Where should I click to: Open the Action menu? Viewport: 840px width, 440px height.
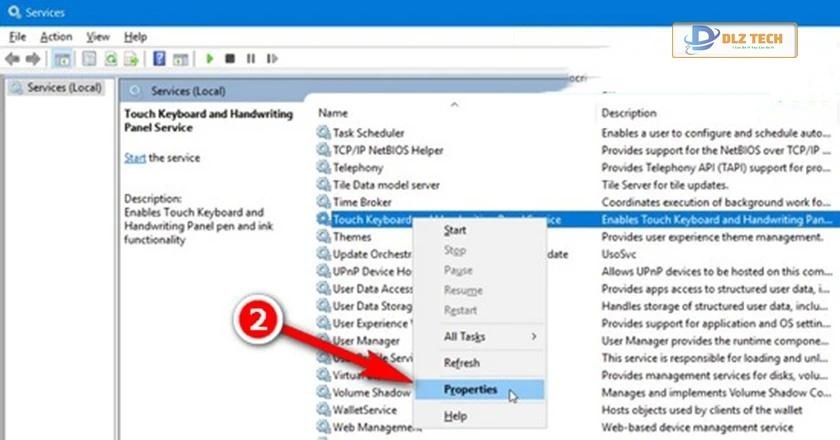[56, 37]
